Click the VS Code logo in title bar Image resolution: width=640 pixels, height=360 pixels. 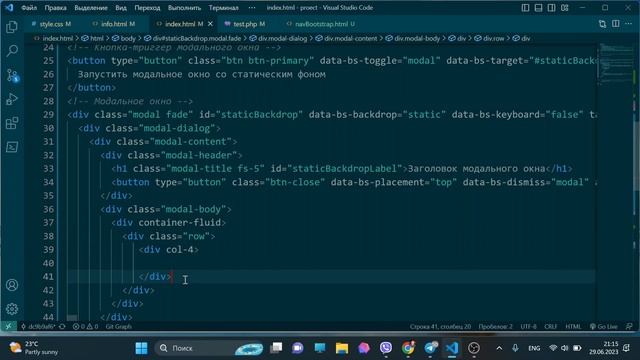click(x=9, y=8)
